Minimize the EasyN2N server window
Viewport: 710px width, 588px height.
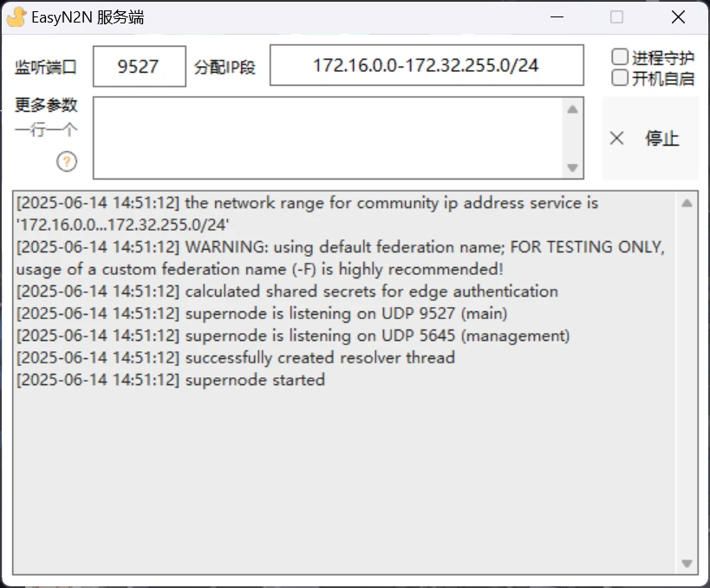[557, 17]
